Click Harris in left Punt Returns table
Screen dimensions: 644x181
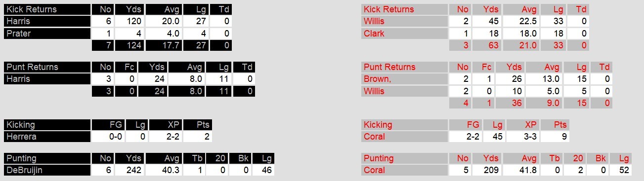(47, 79)
